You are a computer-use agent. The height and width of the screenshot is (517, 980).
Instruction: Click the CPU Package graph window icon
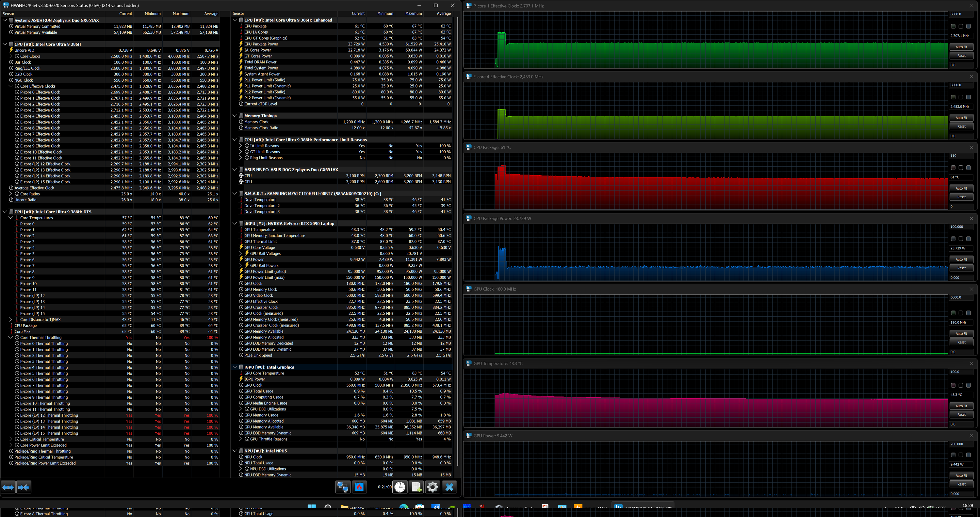469,147
